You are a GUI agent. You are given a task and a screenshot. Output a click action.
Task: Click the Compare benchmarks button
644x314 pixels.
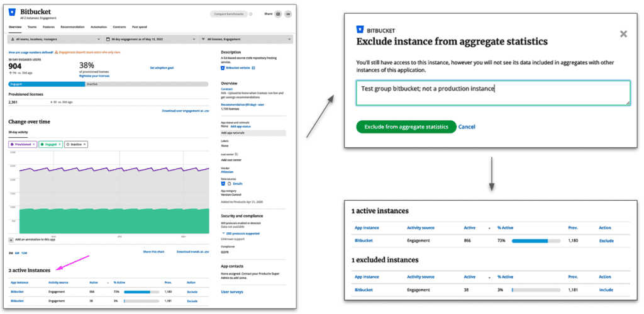click(x=229, y=14)
